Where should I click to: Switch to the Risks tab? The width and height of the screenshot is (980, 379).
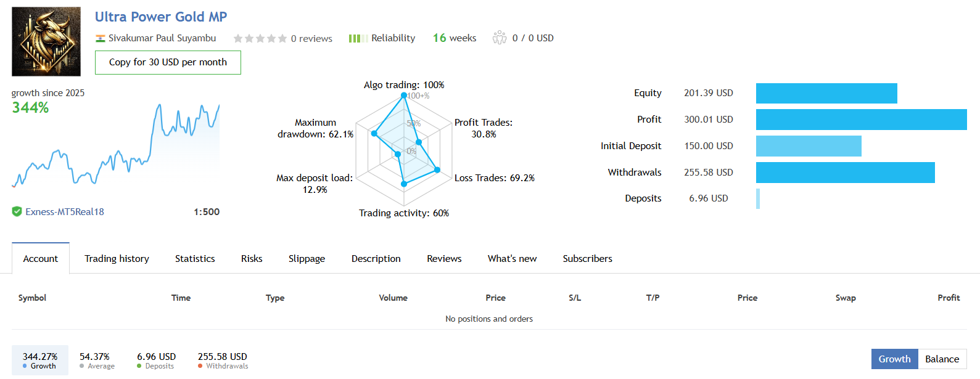pos(252,258)
